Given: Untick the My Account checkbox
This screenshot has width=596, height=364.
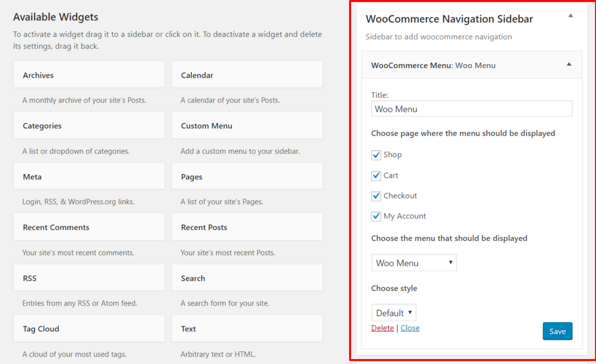Looking at the screenshot, I should 376,216.
